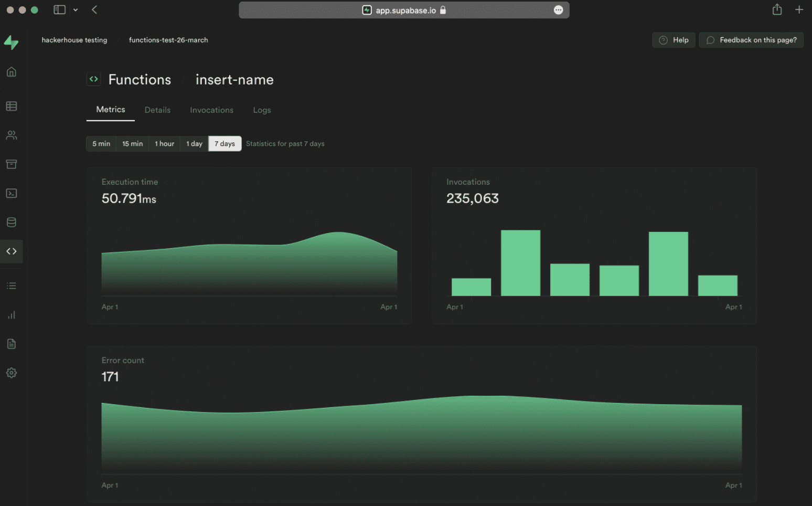Click the Supabase logo icon
Viewport: 812px width, 506px height.
(11, 43)
